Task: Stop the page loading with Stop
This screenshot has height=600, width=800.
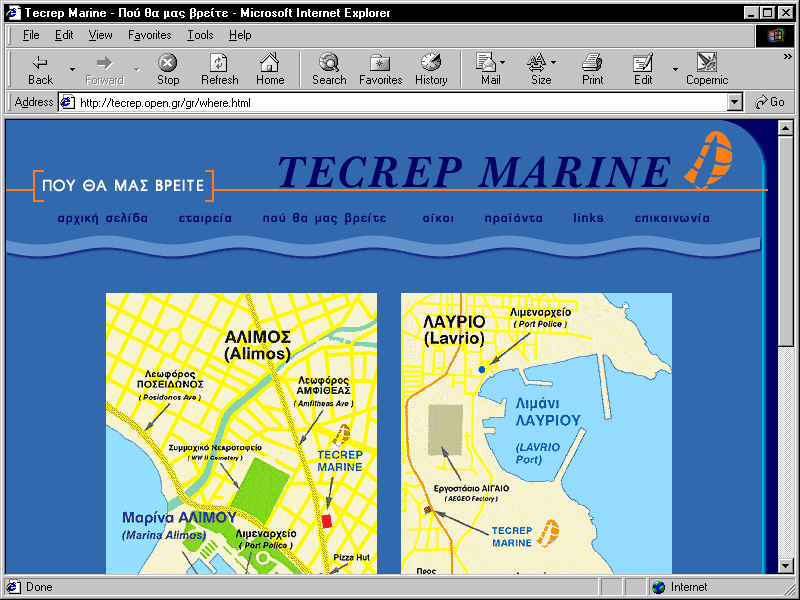Action: [x=167, y=69]
